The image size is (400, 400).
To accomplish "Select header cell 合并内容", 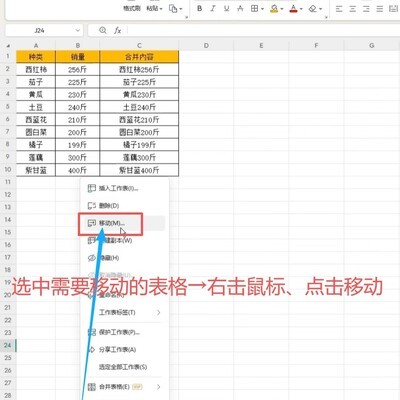I will tap(139, 57).
